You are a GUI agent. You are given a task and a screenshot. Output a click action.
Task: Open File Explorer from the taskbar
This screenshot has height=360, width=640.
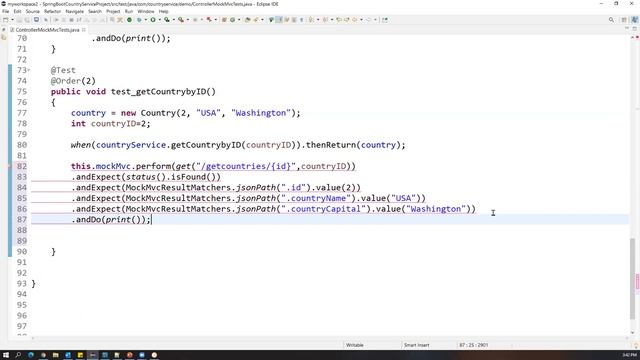(x=55, y=355)
